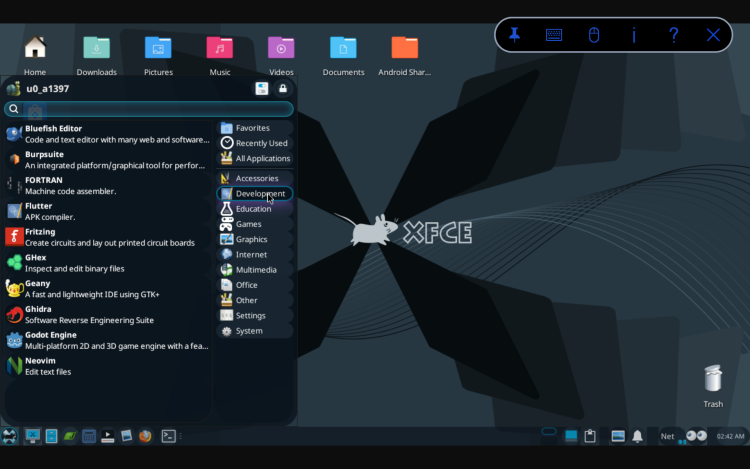Launch Fritzing

(x=108, y=237)
